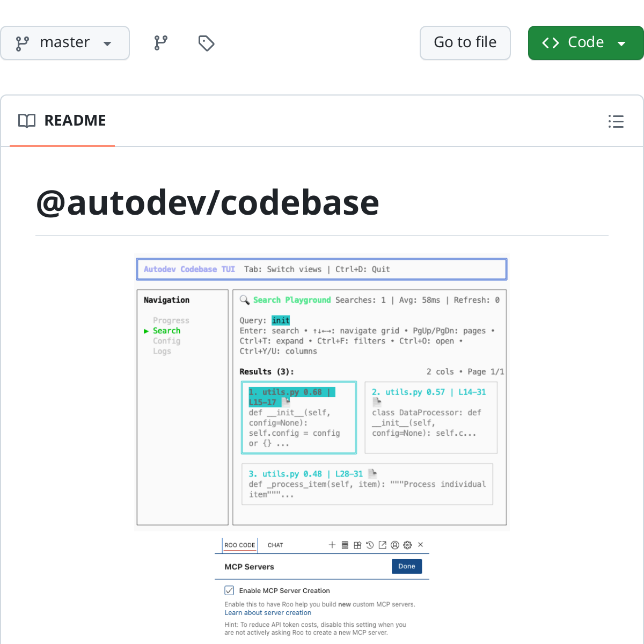
Task: Open Roo Code in a new editor tab
Action: (382, 545)
